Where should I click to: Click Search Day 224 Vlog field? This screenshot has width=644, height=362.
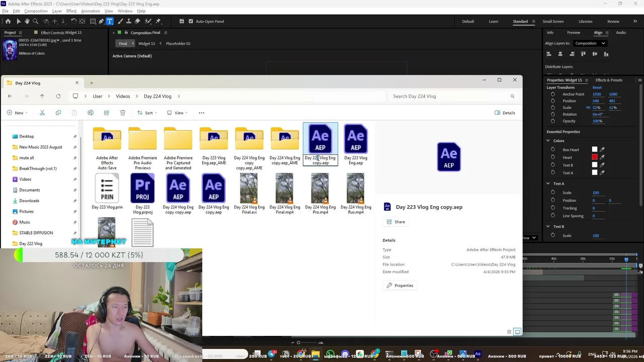454,96
